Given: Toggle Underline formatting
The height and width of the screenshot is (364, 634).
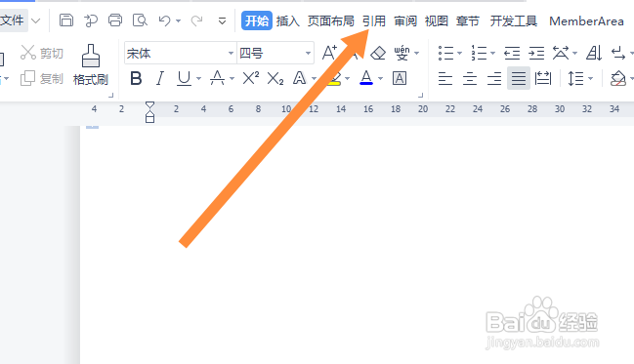Looking at the screenshot, I should 184,78.
